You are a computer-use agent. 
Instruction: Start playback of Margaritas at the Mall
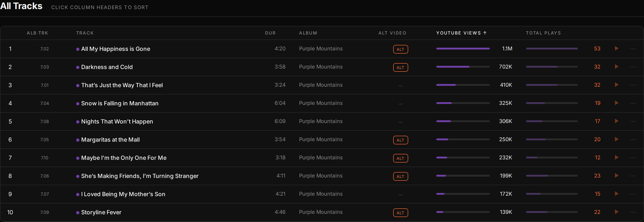click(x=617, y=139)
